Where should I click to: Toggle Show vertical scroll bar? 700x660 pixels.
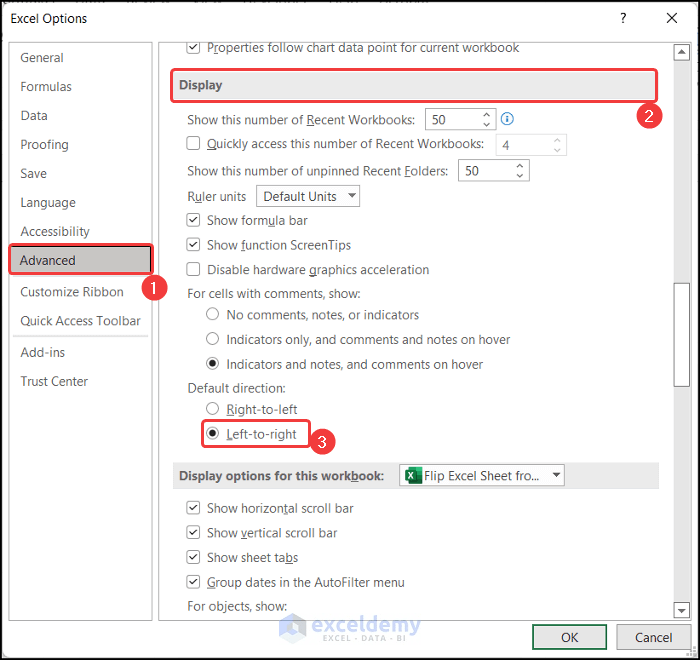click(193, 532)
